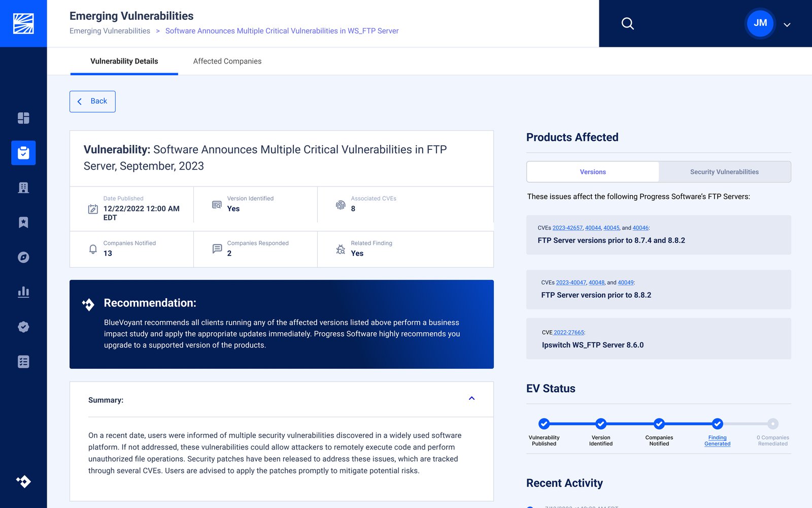Open the bookmark star sidebar icon
This screenshot has width=812, height=508.
[23, 222]
